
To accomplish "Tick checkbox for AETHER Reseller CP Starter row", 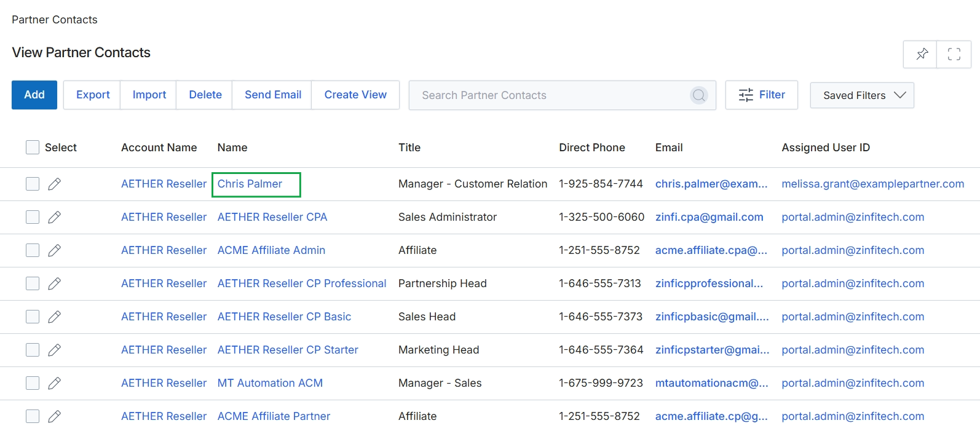I will click(33, 350).
